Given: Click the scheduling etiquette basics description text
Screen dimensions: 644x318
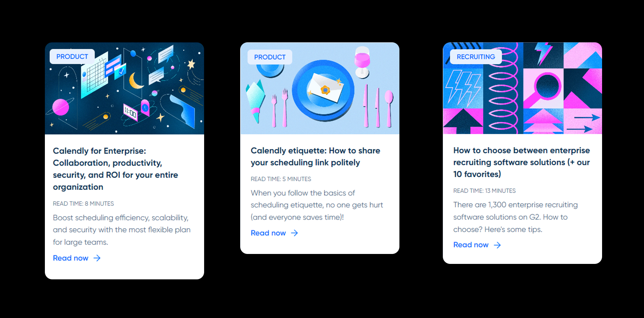Looking at the screenshot, I should [x=317, y=205].
